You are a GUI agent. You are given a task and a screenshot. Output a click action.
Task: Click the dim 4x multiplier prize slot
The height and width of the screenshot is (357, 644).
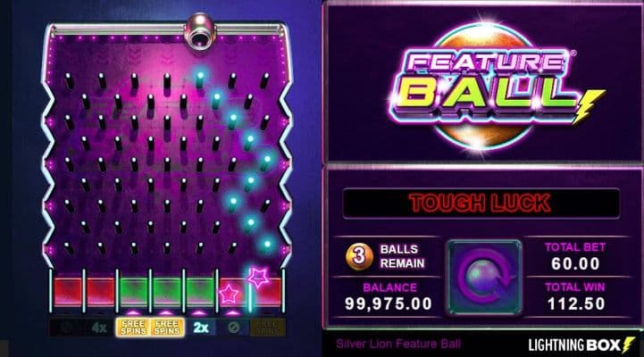100,328
